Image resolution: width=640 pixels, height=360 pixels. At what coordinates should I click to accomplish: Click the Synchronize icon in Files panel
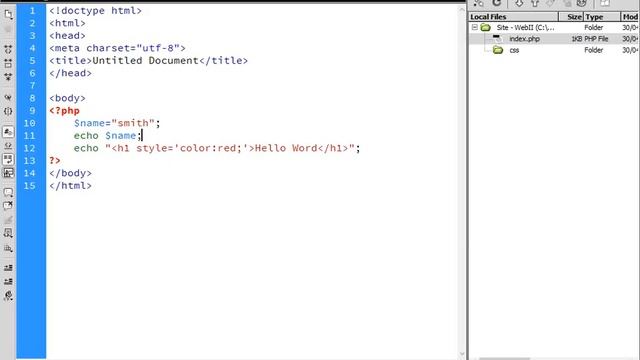(582, 3)
